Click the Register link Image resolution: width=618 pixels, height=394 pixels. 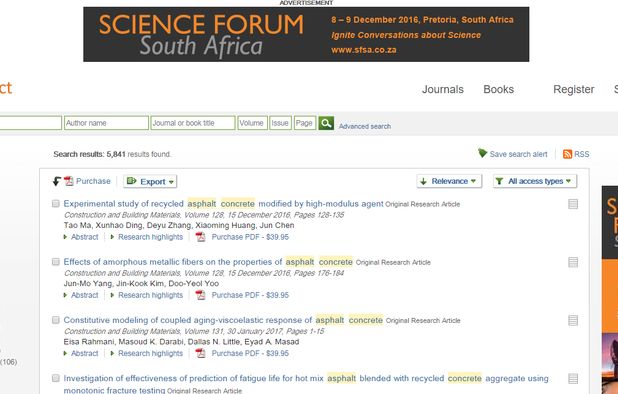pyautogui.click(x=573, y=89)
